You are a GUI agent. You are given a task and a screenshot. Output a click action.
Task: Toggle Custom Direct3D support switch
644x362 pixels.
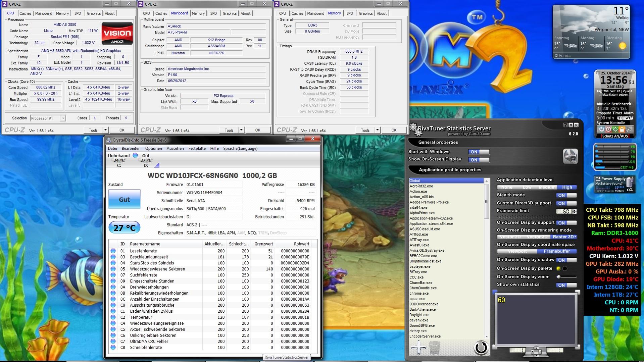point(566,203)
